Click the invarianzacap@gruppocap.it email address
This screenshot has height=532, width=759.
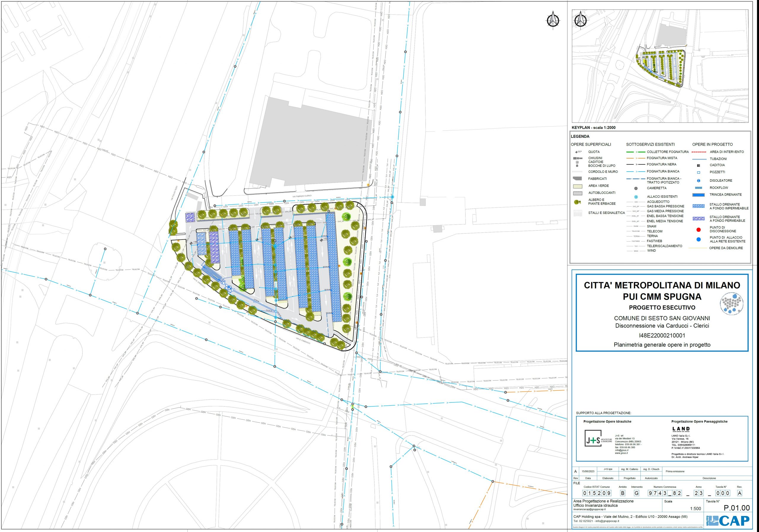click(589, 509)
